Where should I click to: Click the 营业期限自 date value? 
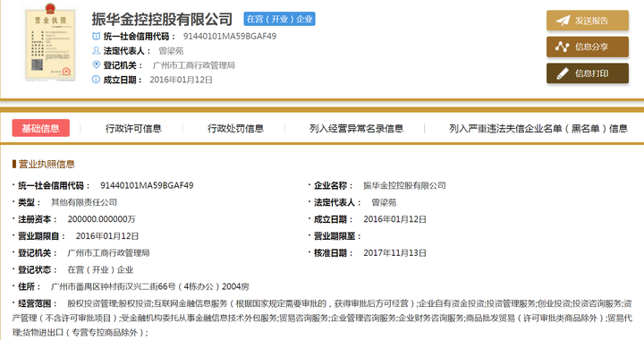107,235
